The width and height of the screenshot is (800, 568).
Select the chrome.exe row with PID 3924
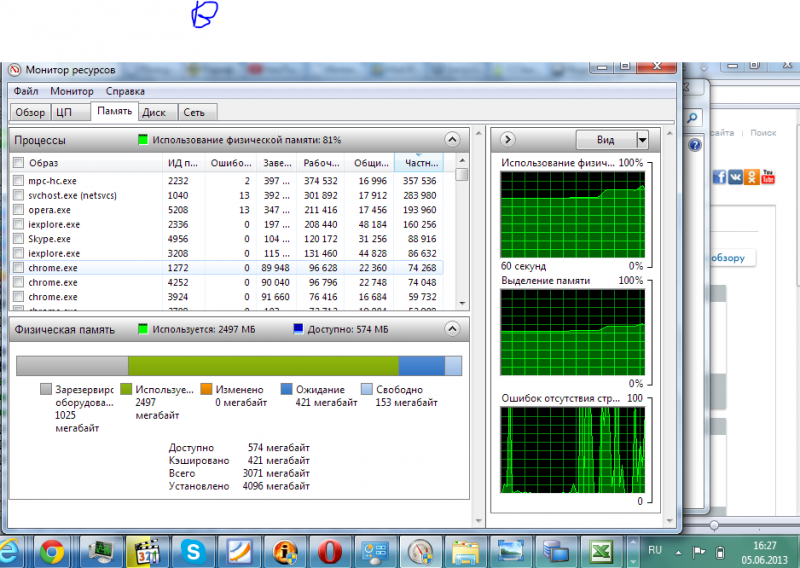[x=227, y=297]
